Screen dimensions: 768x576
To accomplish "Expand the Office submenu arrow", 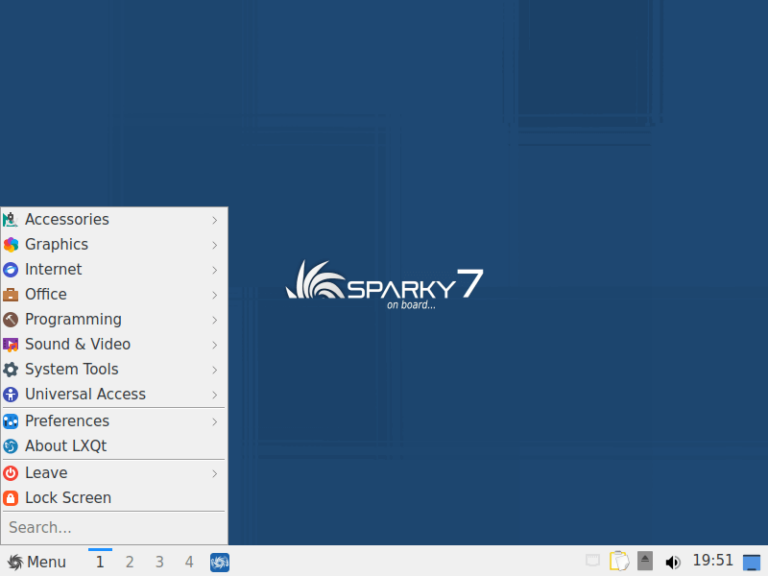I will (x=215, y=295).
